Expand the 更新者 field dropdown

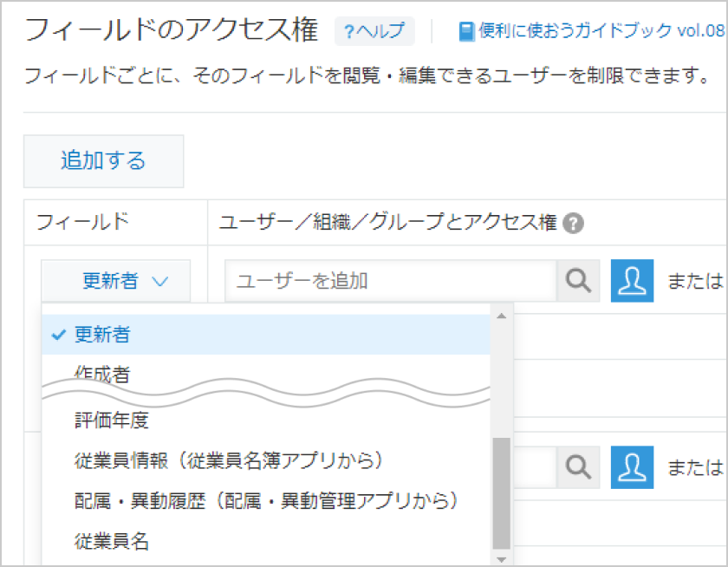click(x=115, y=281)
